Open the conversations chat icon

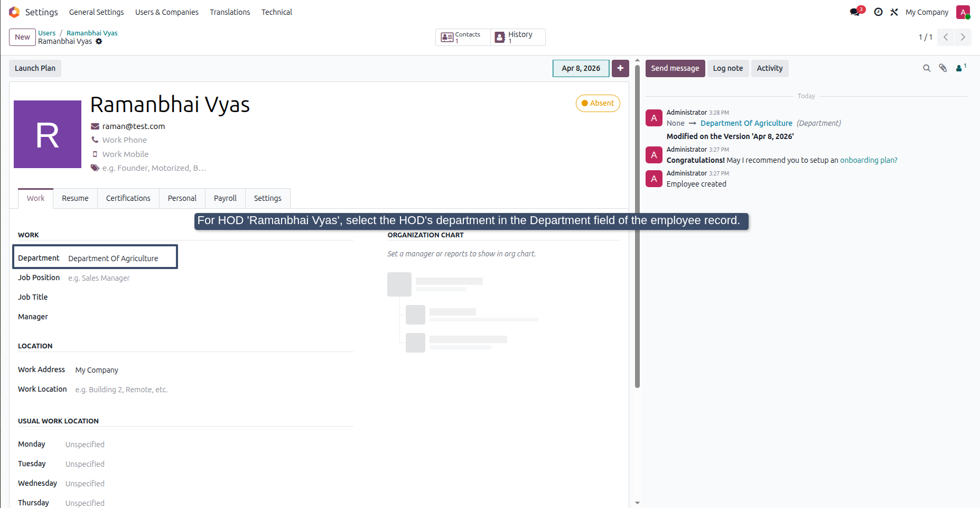[856, 12]
